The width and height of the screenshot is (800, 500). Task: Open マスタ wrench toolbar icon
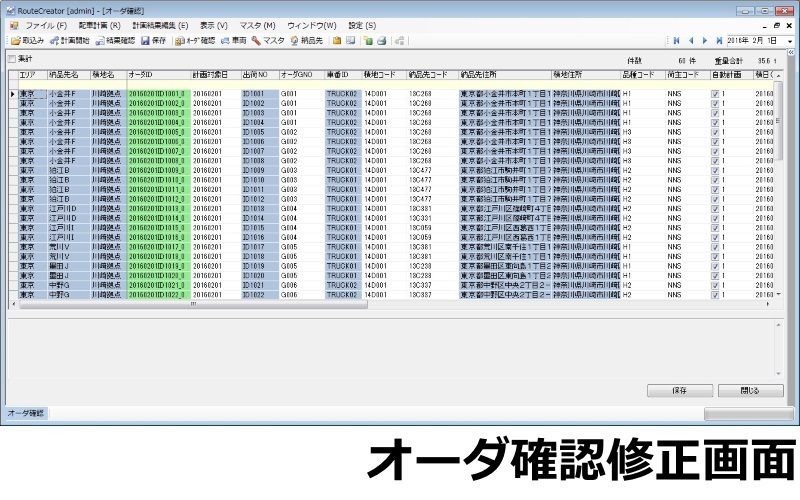tap(268, 41)
